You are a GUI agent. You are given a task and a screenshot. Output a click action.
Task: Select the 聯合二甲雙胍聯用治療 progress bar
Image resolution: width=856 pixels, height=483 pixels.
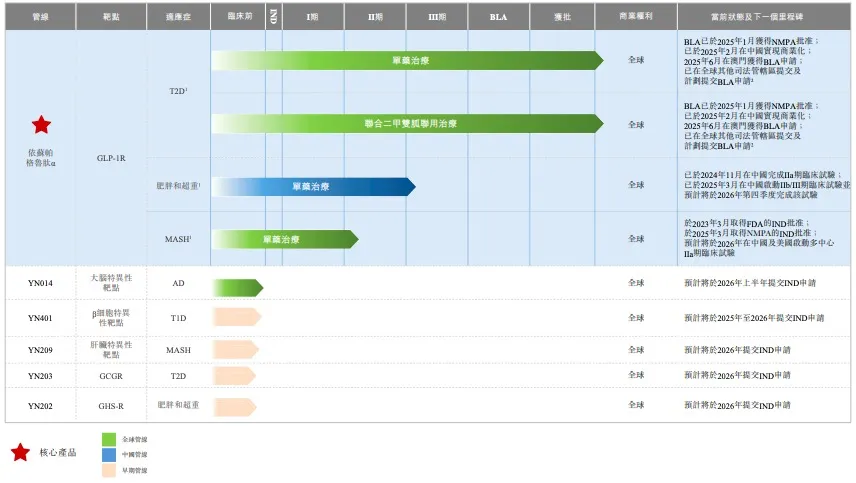[408, 124]
